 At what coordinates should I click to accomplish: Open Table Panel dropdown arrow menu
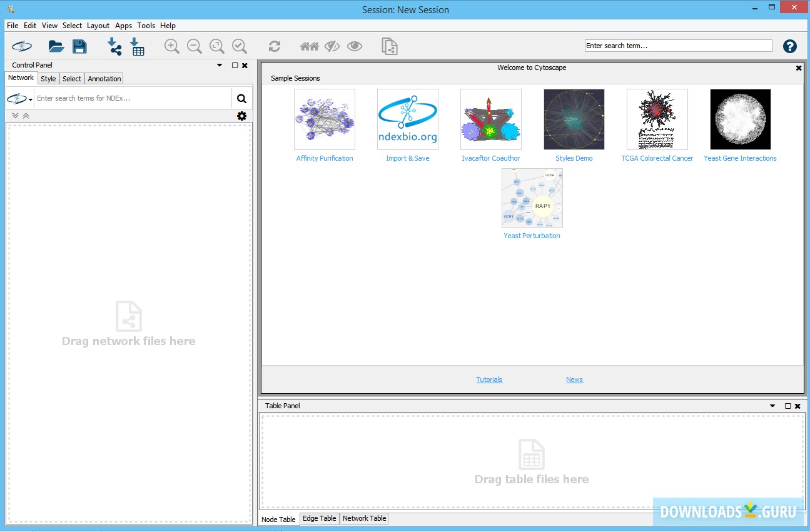tap(772, 406)
